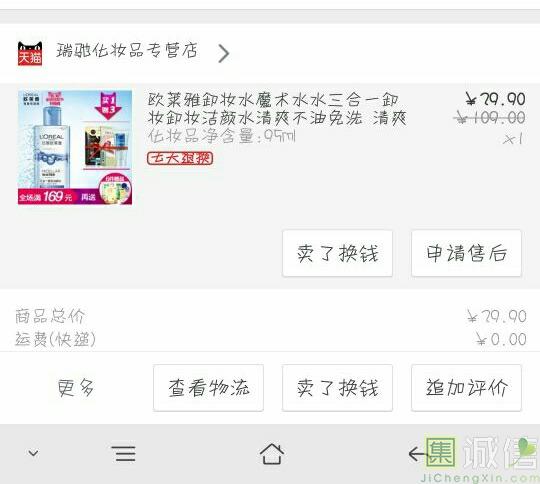The height and width of the screenshot is (484, 540).
Task: Tap the back arrow icon in navigation bar
Action: (x=417, y=454)
